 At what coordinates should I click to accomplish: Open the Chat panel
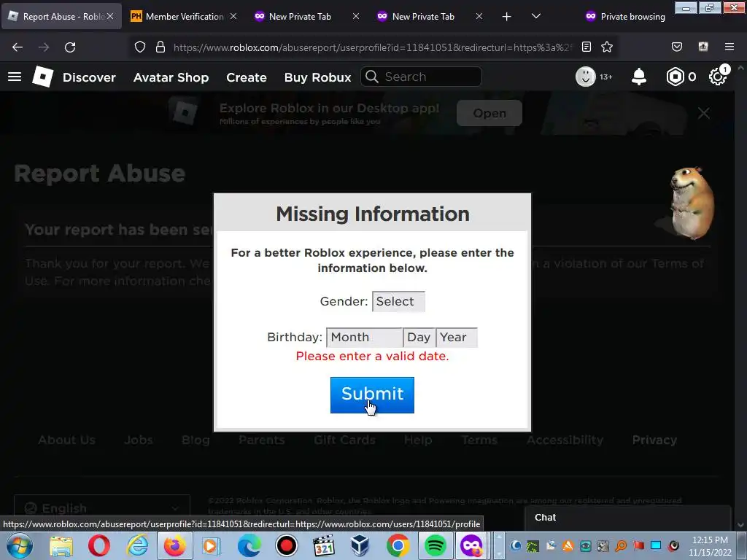click(x=627, y=518)
